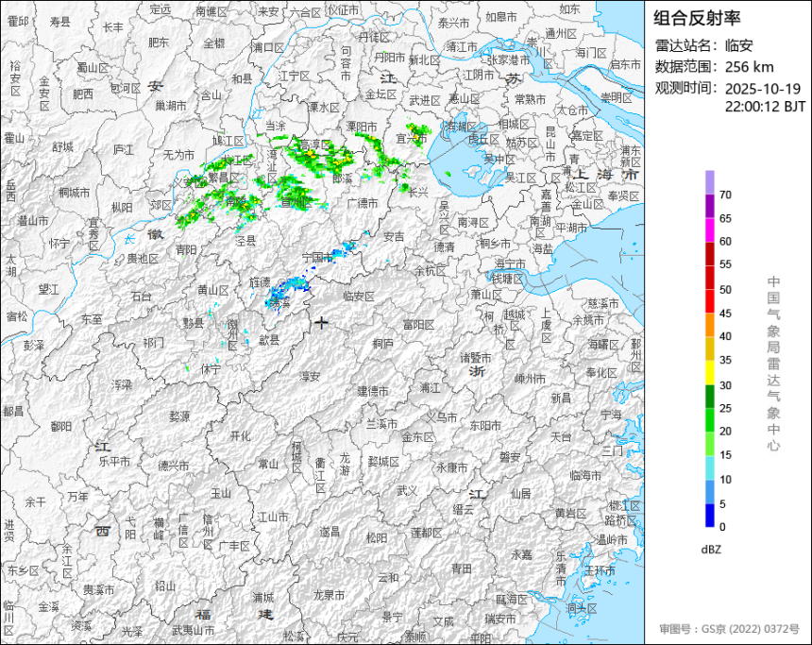This screenshot has height=645, width=812.
Task: Click the 寿县 map label
Action: click(x=60, y=22)
